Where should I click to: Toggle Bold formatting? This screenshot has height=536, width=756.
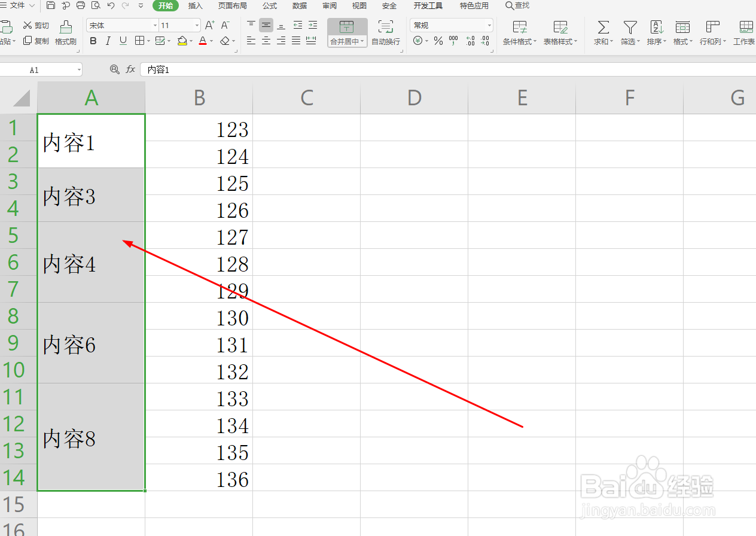(93, 41)
